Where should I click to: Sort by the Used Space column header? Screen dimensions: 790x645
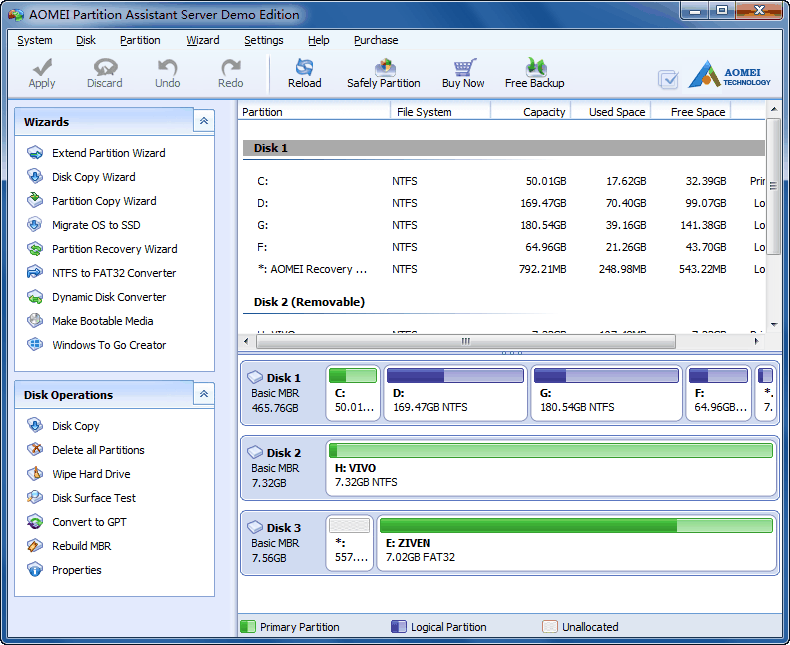[611, 112]
